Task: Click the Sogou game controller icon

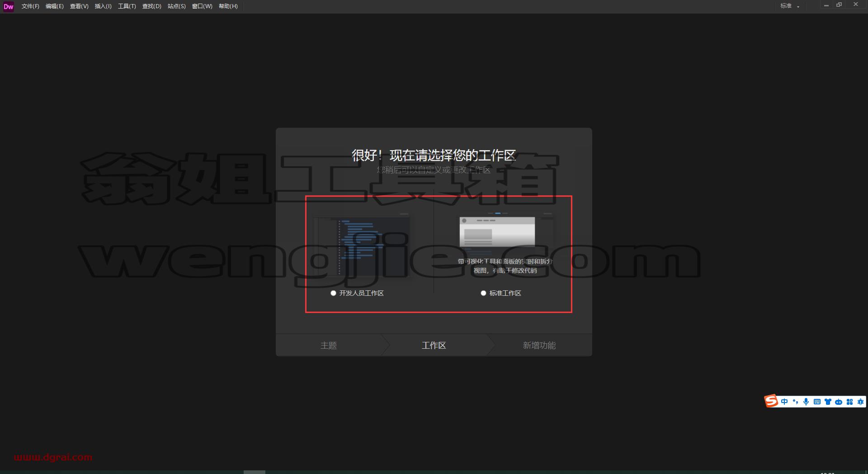Action: coord(839,402)
